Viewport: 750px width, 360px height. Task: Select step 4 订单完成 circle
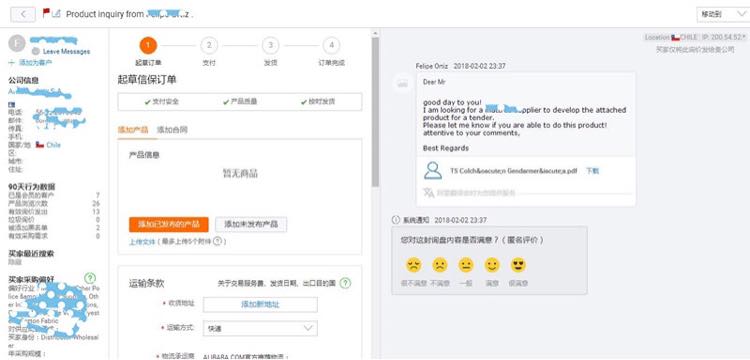click(331, 45)
